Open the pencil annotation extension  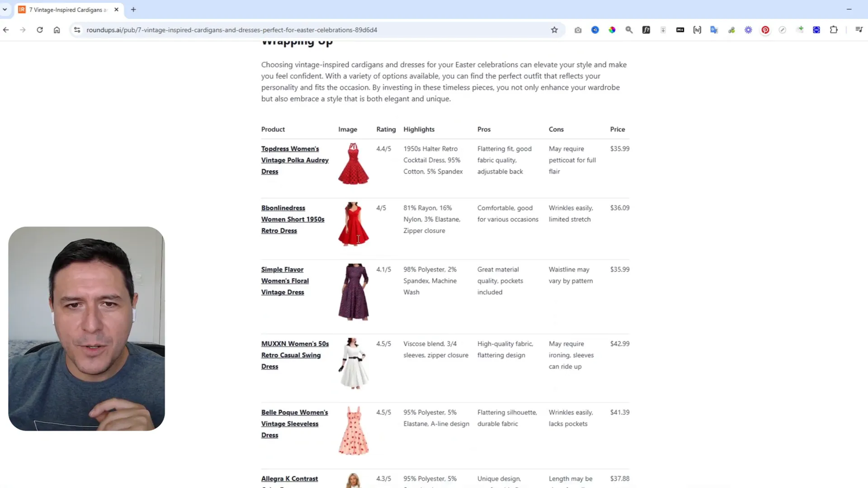[x=783, y=30]
